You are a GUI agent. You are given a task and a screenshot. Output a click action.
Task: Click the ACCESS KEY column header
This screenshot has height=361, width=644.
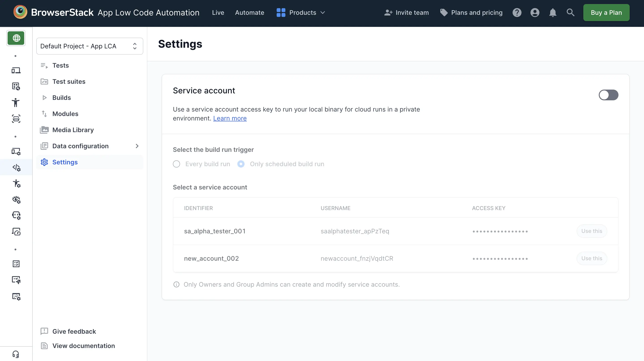pos(489,208)
